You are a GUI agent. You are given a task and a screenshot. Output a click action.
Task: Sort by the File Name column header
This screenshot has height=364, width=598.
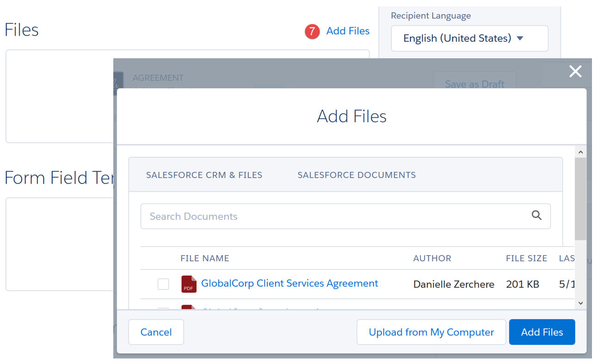(204, 259)
